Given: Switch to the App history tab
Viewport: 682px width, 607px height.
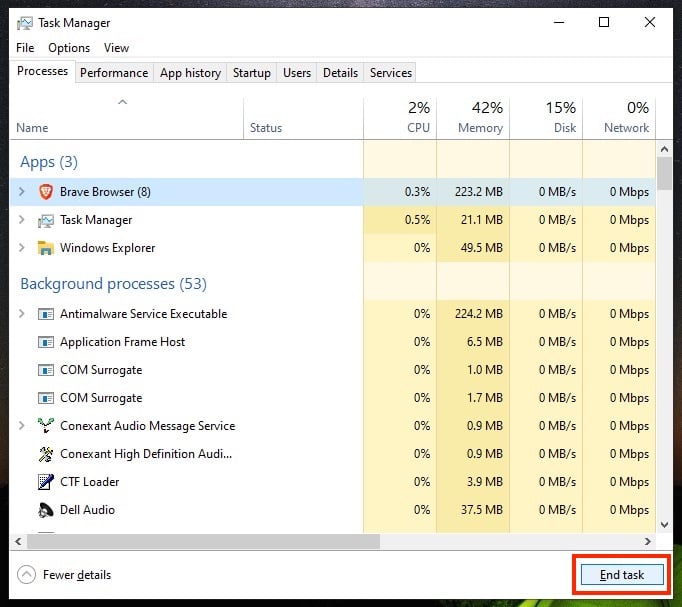Looking at the screenshot, I should (190, 73).
